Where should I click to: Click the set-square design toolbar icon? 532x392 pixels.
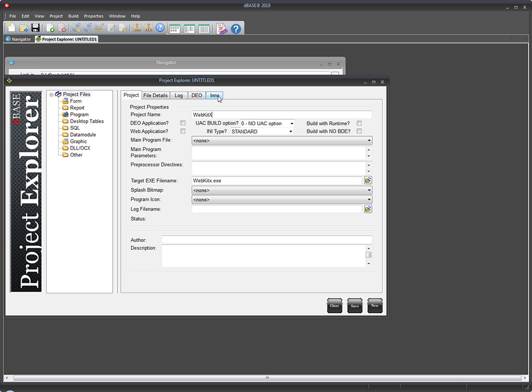[99, 28]
